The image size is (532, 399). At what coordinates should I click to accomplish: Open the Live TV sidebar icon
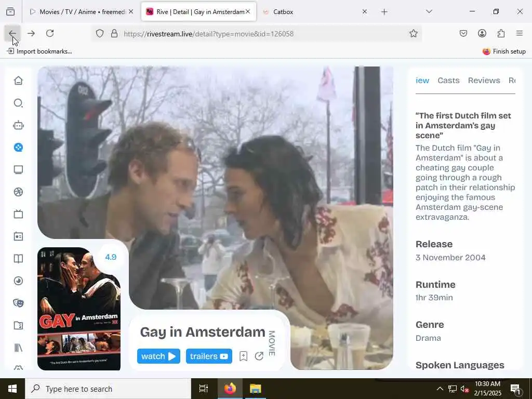tap(18, 214)
